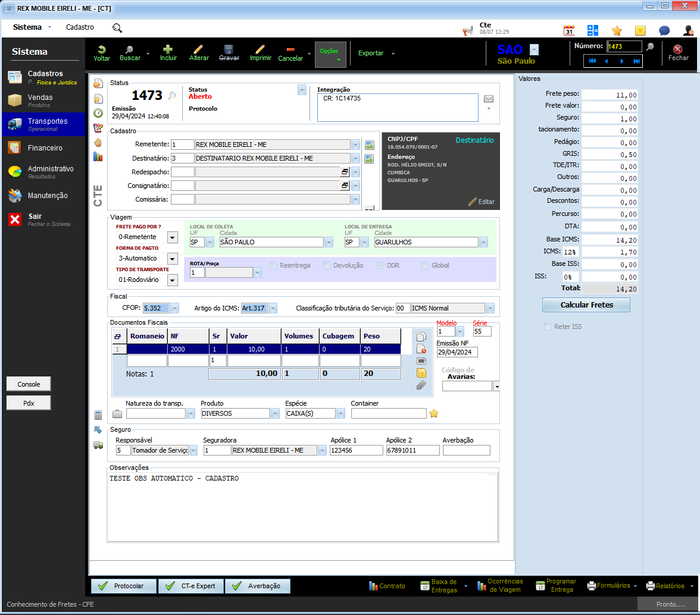Select Financeiro in the sidebar
The image size is (700, 615).
tap(43, 148)
